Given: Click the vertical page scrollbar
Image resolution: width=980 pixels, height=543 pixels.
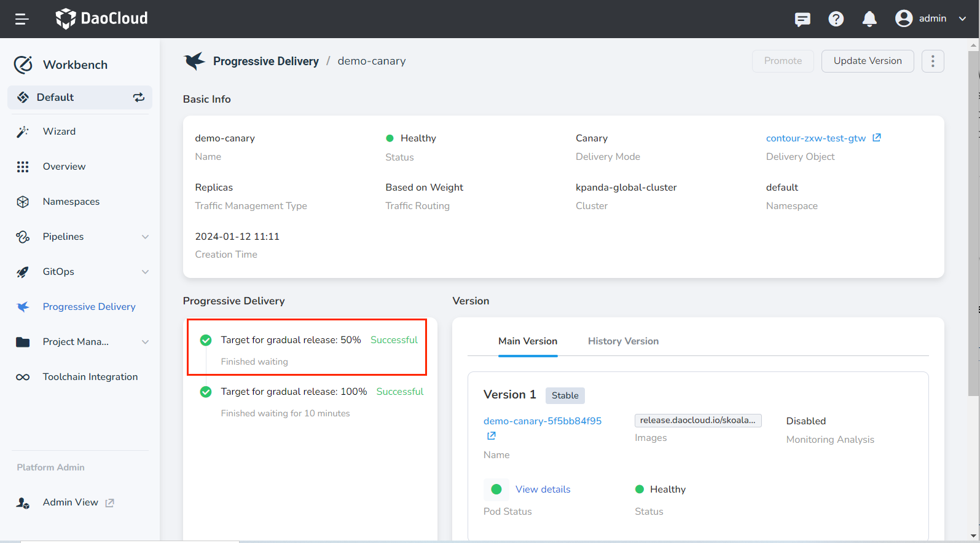Looking at the screenshot, I should click(x=973, y=221).
